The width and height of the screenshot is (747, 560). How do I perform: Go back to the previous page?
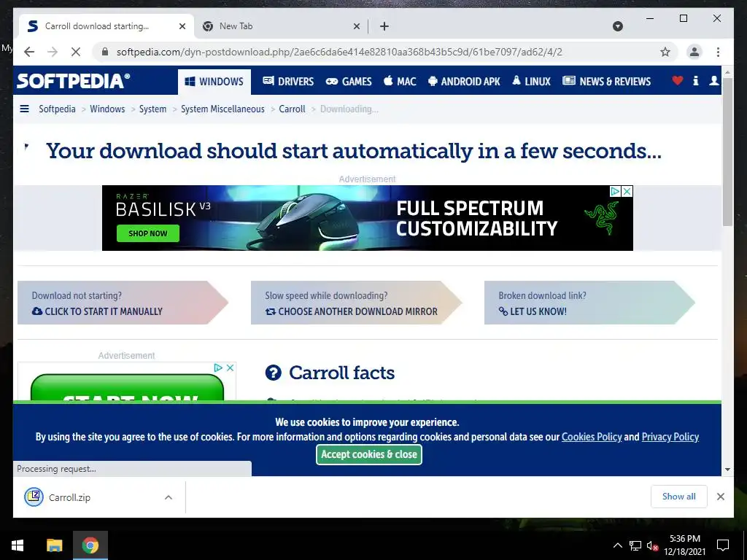(x=29, y=52)
